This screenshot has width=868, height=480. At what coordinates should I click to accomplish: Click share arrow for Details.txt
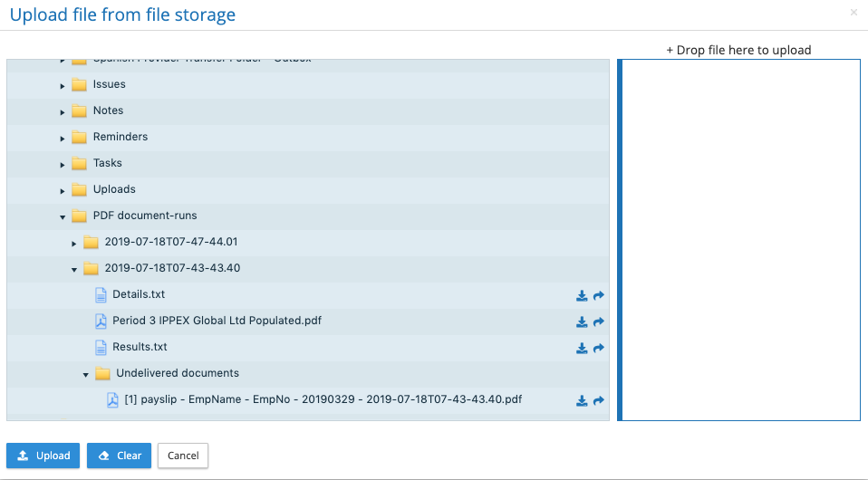[x=599, y=295]
